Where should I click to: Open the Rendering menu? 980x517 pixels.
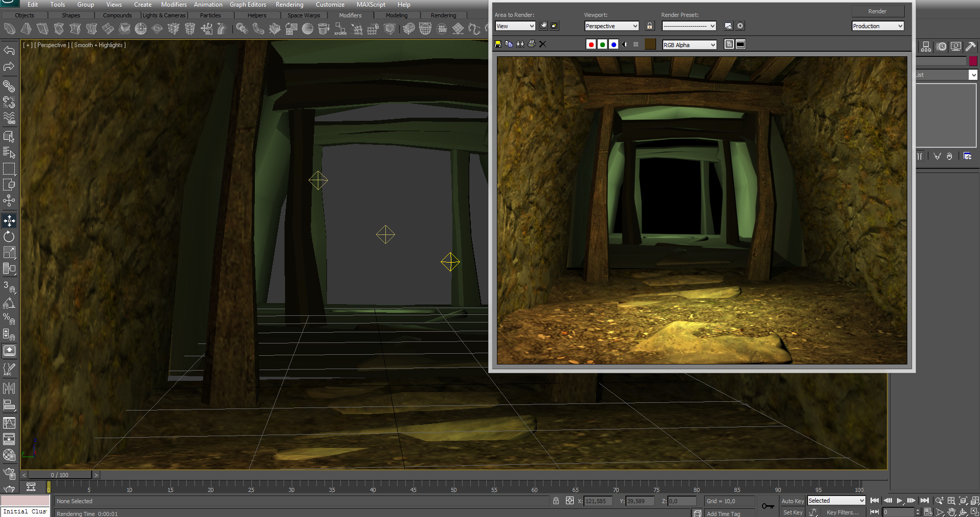289,5
